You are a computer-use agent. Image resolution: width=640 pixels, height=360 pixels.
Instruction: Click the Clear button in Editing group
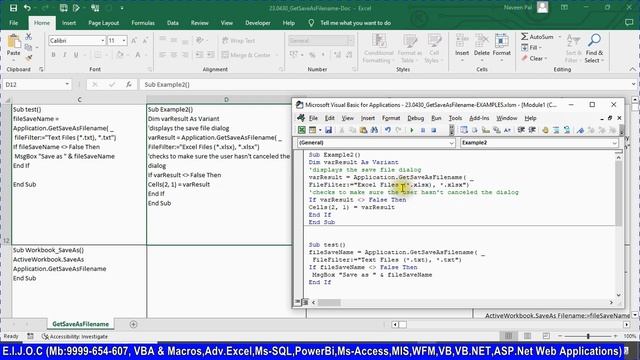[x=534, y=58]
